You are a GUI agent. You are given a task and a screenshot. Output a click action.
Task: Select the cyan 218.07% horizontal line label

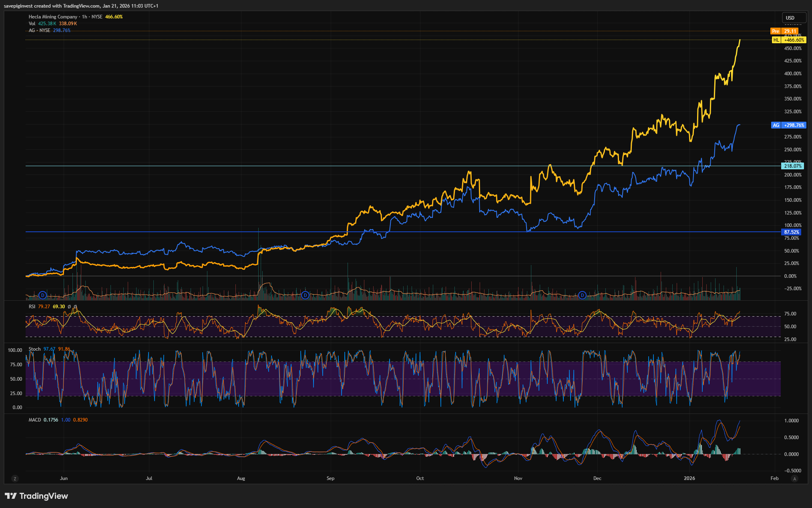click(792, 166)
